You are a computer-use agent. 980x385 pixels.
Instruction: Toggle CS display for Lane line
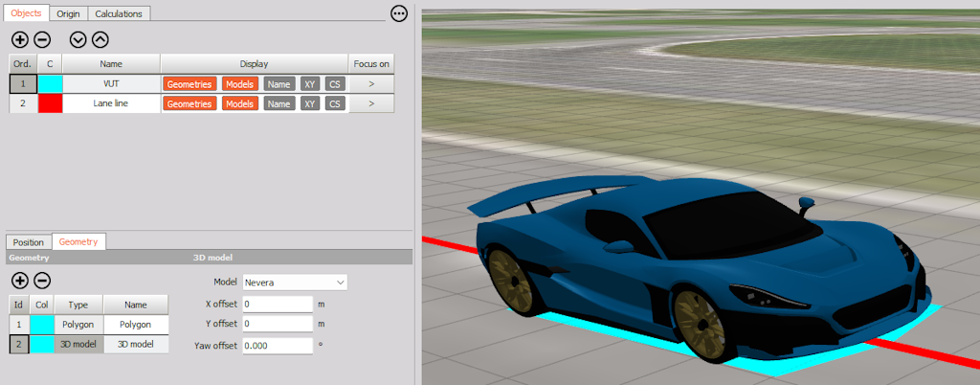point(334,103)
